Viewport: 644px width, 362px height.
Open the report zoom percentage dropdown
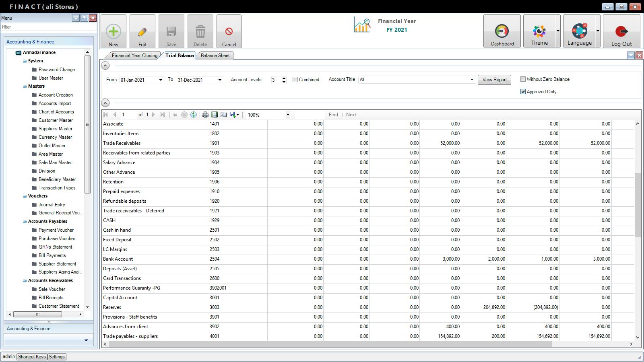[288, 115]
